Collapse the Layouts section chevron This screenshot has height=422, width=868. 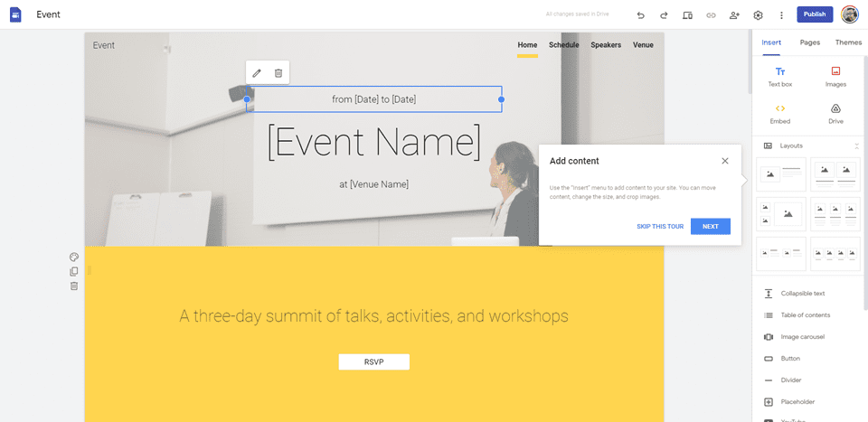[x=857, y=146]
